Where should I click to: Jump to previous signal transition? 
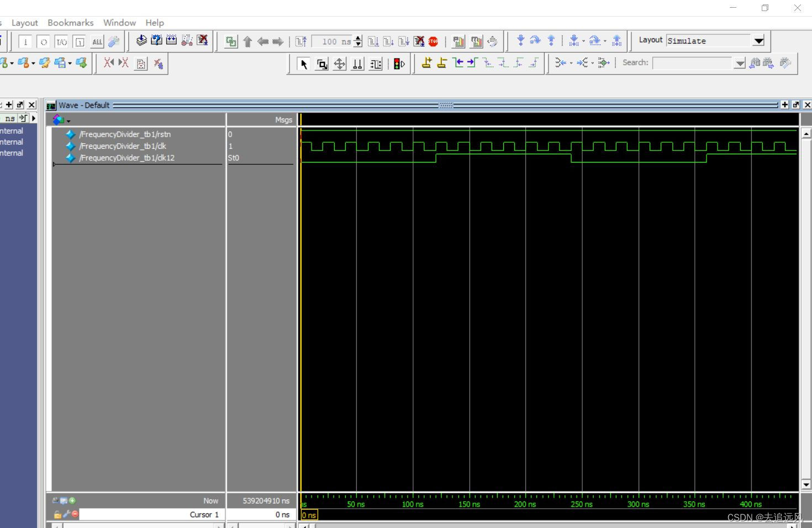(458, 63)
